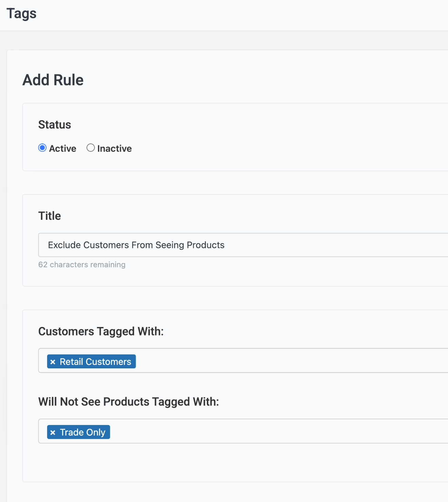Viewport: 448px width, 502px height.
Task: Click the Inactive label text
Action: (x=114, y=149)
